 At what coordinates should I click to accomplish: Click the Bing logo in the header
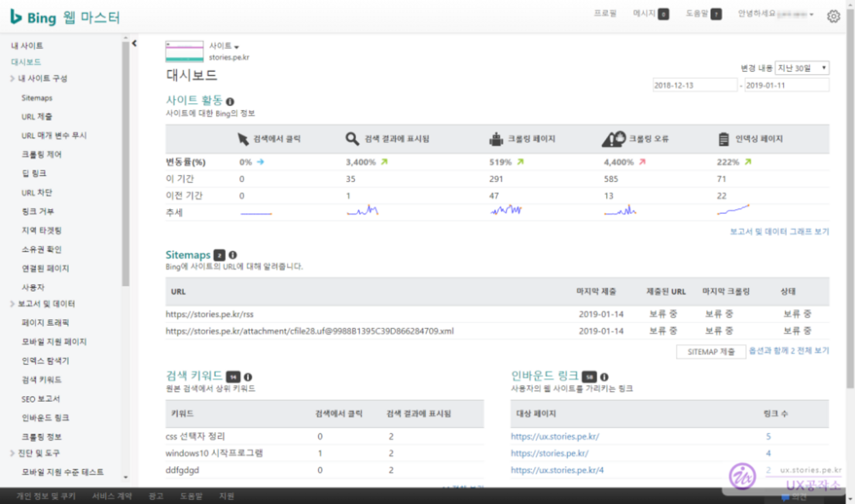(x=34, y=18)
